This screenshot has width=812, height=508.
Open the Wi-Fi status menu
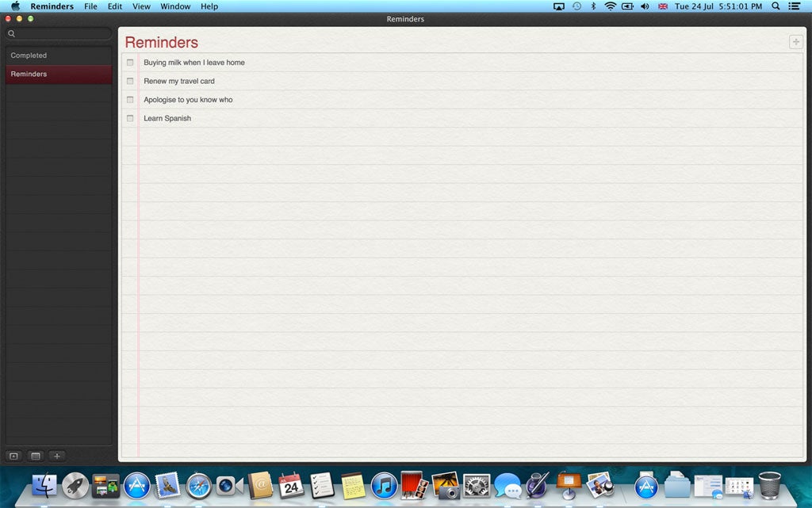[610, 6]
